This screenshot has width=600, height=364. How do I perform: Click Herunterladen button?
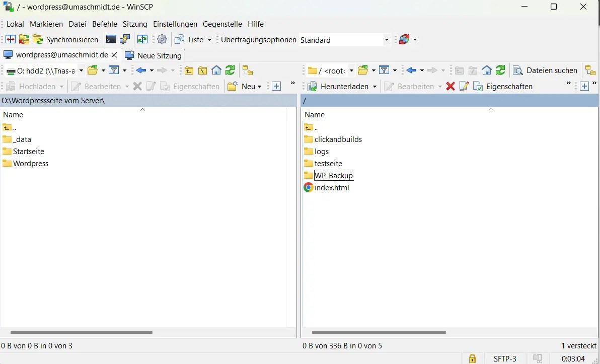pos(338,87)
